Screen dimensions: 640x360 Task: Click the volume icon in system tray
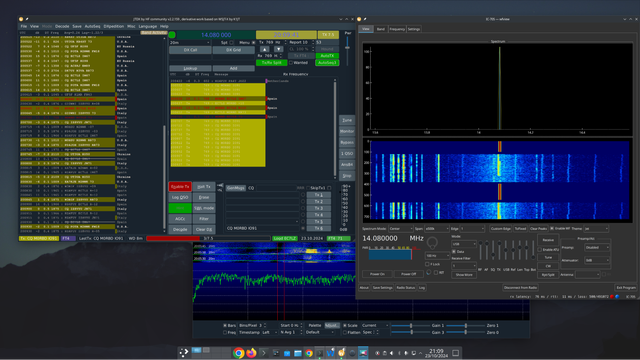391,353
